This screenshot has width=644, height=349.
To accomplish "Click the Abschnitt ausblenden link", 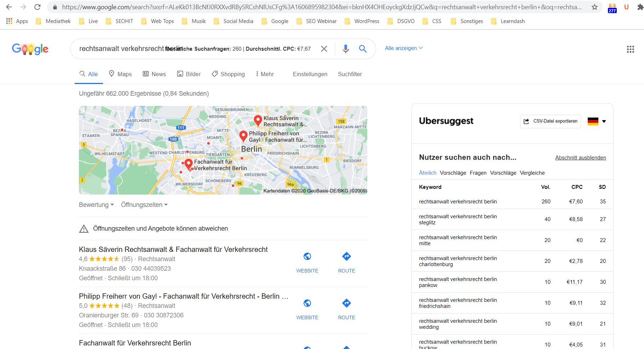I will (x=580, y=158).
